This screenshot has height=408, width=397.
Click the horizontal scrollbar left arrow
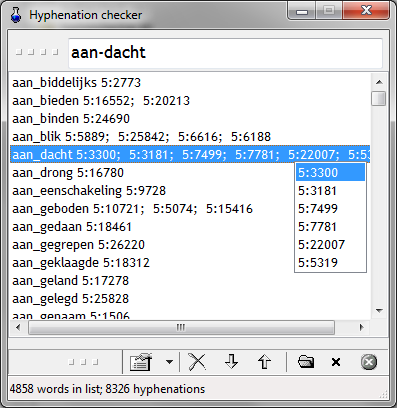(18, 327)
